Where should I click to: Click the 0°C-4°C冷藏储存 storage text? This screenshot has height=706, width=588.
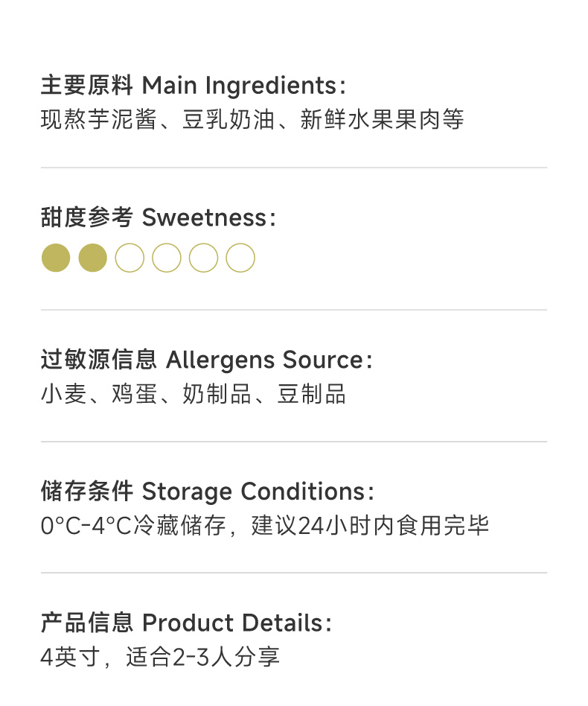[132, 526]
